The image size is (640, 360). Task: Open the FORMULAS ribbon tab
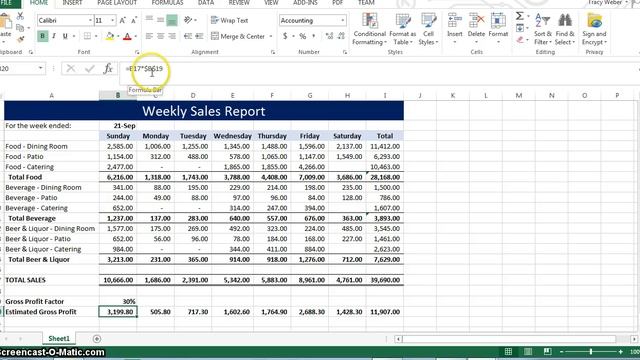tap(167, 3)
